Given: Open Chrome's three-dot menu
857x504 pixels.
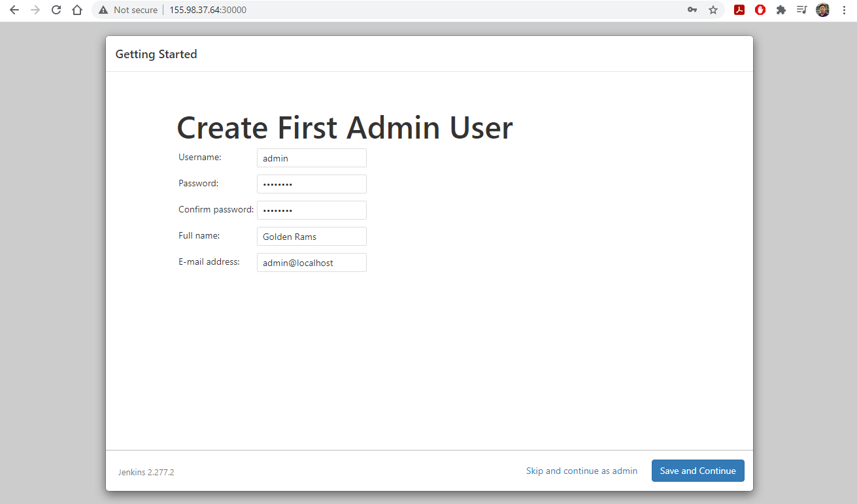Looking at the screenshot, I should tap(844, 10).
